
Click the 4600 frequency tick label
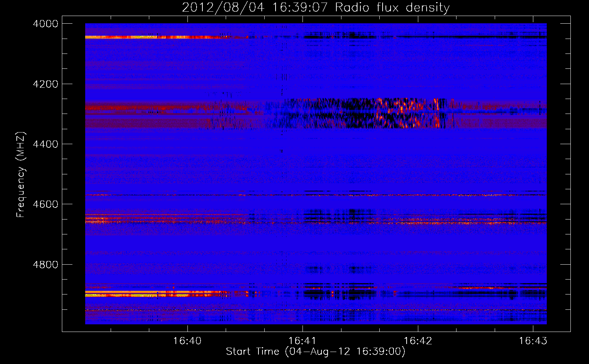(46, 204)
